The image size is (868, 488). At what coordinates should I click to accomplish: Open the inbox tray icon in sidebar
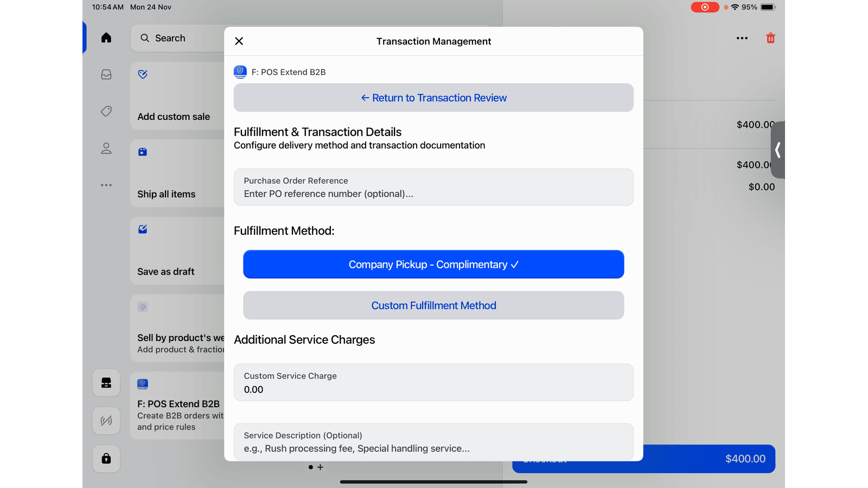tap(106, 74)
